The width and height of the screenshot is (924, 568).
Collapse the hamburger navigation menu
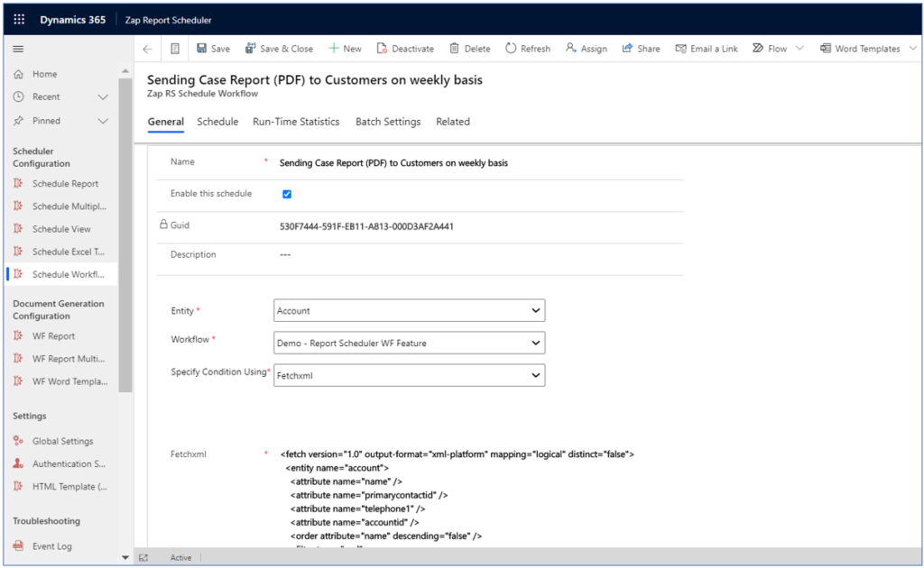click(18, 49)
